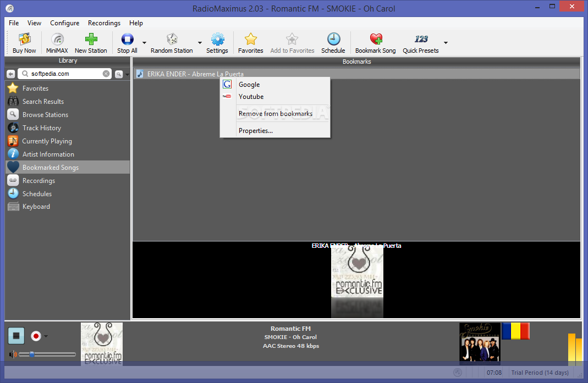Click the Buy Now toolbar icon
The width and height of the screenshot is (588, 383).
(x=24, y=43)
